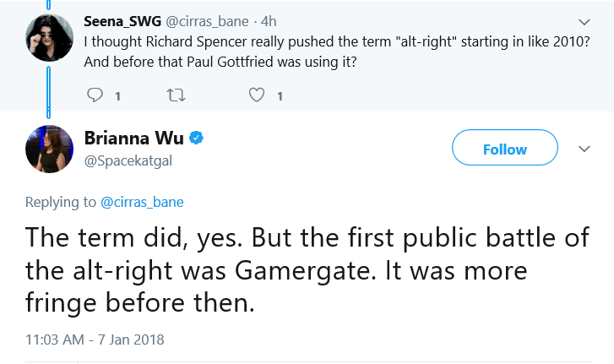Open the 11:03 AM - 7 Jan 2018 timestamp

95,340
